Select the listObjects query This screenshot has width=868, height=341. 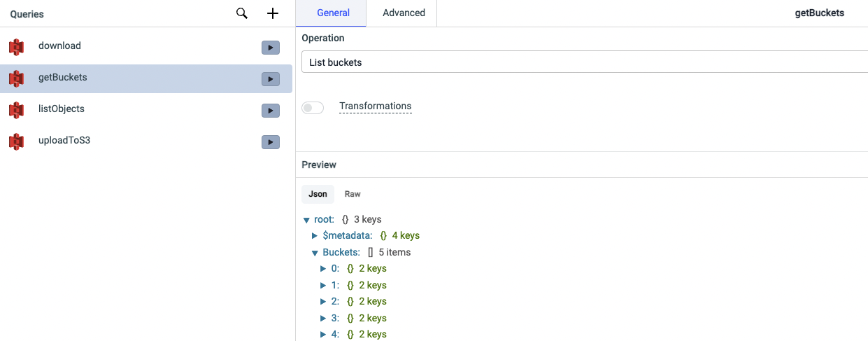(x=62, y=109)
